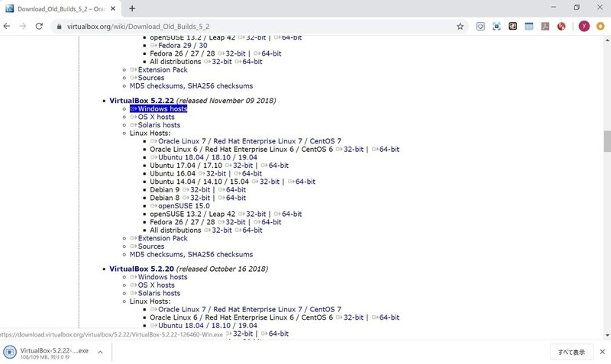Screen dimensions: 611x364
Task: Download Ubuntu 14.04 64-bit under 5.2.22
Action: point(302,182)
